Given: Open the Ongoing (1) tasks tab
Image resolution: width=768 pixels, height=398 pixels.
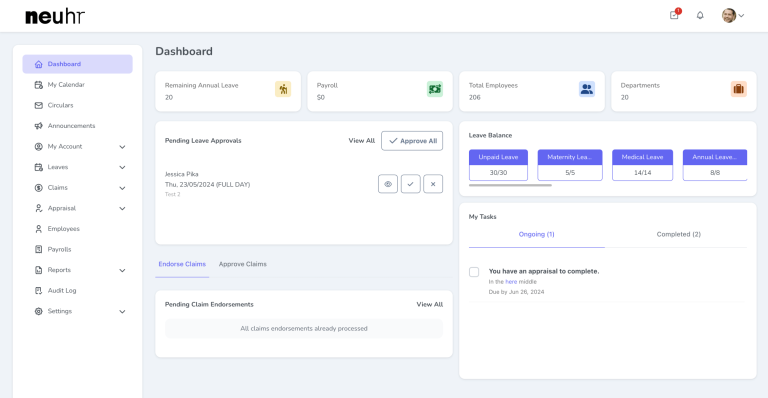Looking at the screenshot, I should (x=536, y=234).
